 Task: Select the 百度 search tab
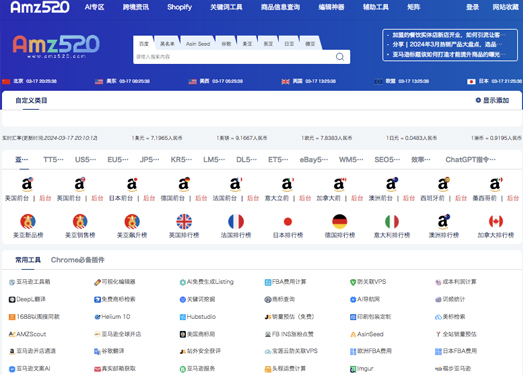click(144, 44)
